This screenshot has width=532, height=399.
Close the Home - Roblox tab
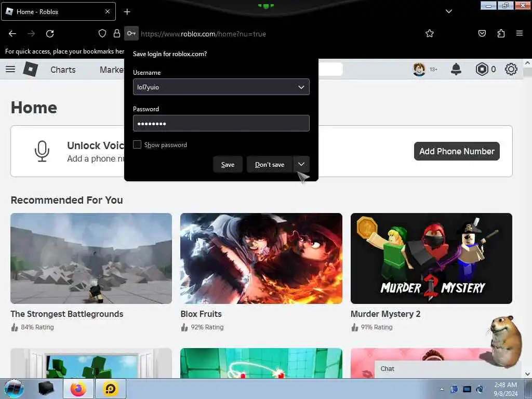pyautogui.click(x=107, y=11)
